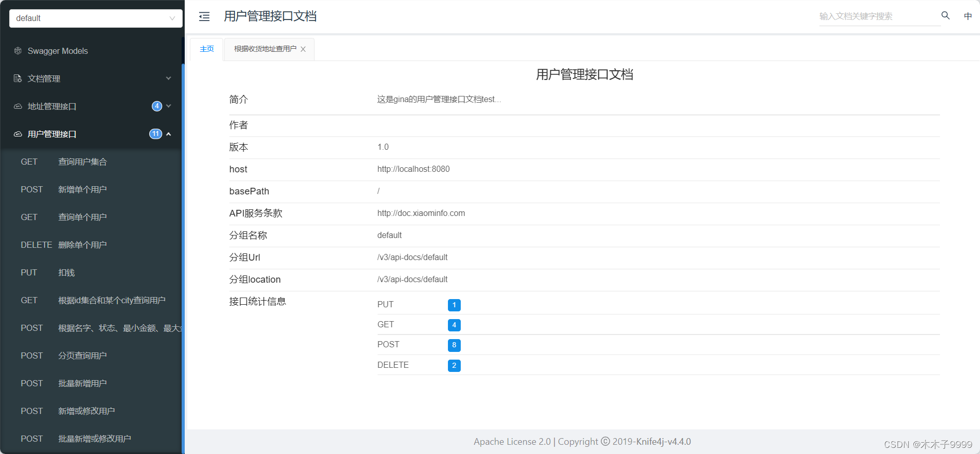Click the 用户管理接口 cloud icon
Image resolution: width=980 pixels, height=454 pixels.
point(18,134)
